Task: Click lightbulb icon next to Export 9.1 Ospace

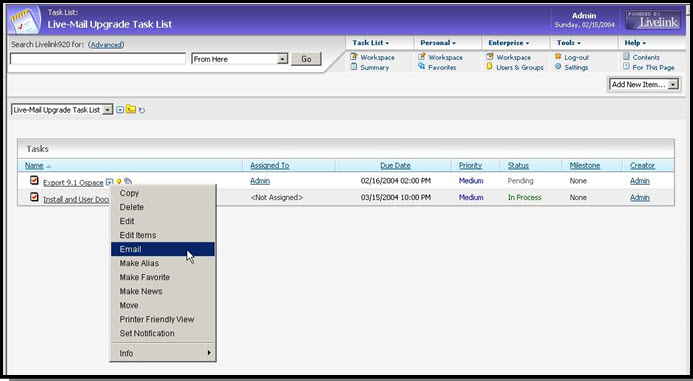Action: (118, 181)
